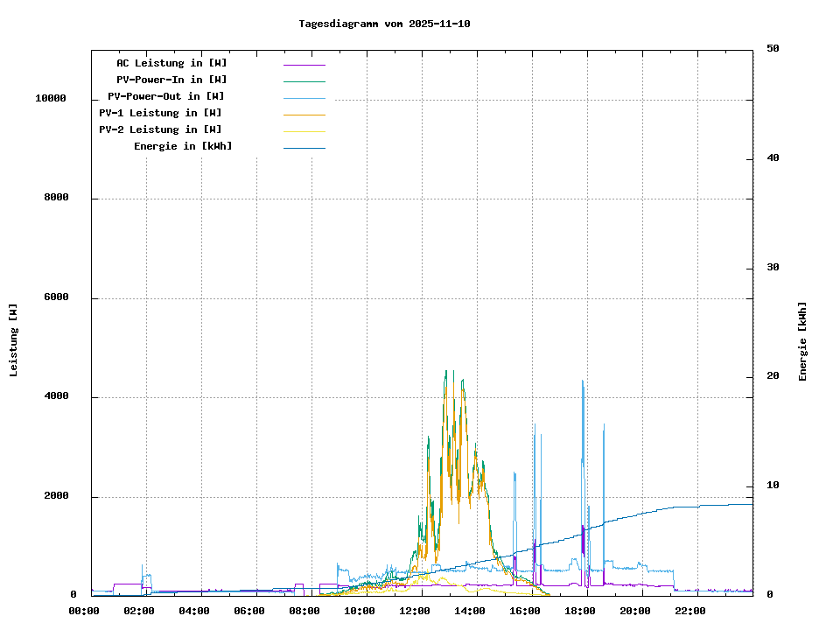Click the light blue PV-Power-Out legend line
The height and width of the screenshot is (630, 840).
304,98
